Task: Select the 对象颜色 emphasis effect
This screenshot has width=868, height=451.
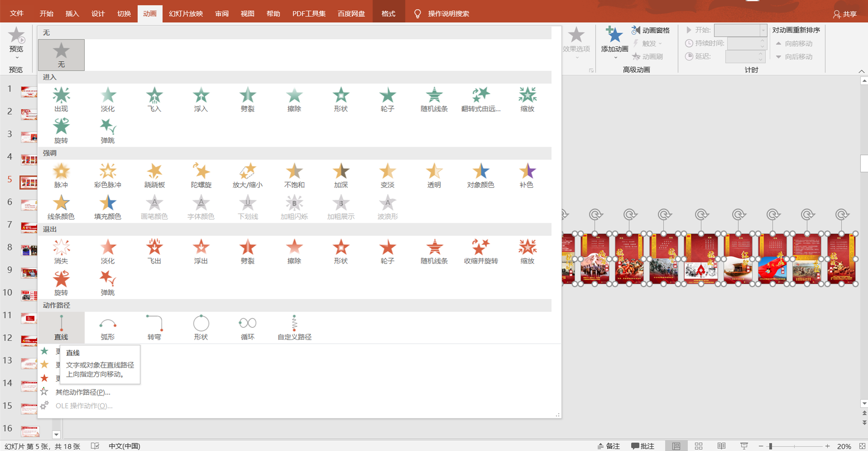Action: pos(481,176)
